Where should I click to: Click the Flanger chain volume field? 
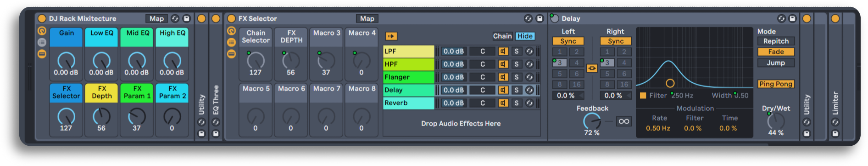(454, 77)
